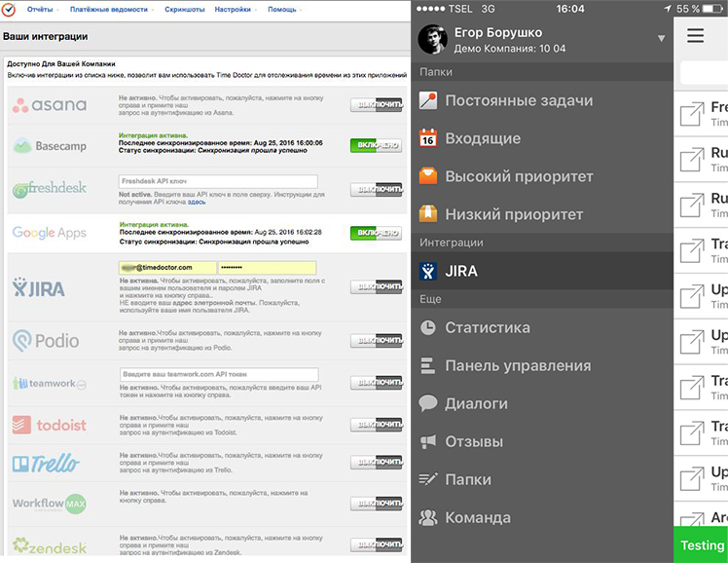Click the asana logo
Viewport: 728px width, 563px height.
click(50, 105)
